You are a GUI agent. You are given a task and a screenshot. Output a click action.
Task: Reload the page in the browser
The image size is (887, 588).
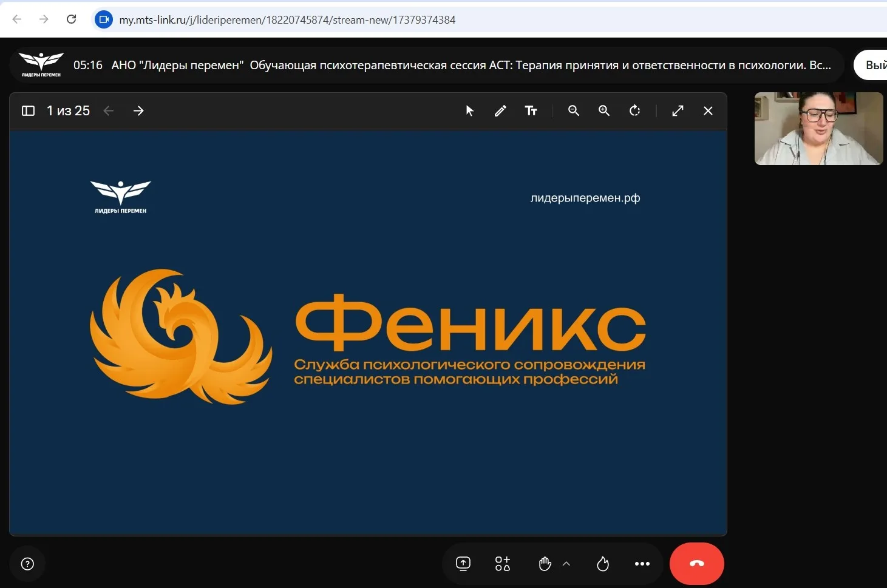pos(71,19)
